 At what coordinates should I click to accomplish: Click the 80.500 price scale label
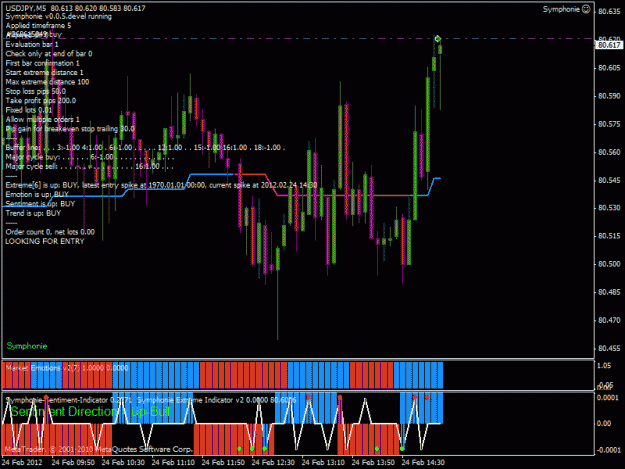tap(609, 264)
